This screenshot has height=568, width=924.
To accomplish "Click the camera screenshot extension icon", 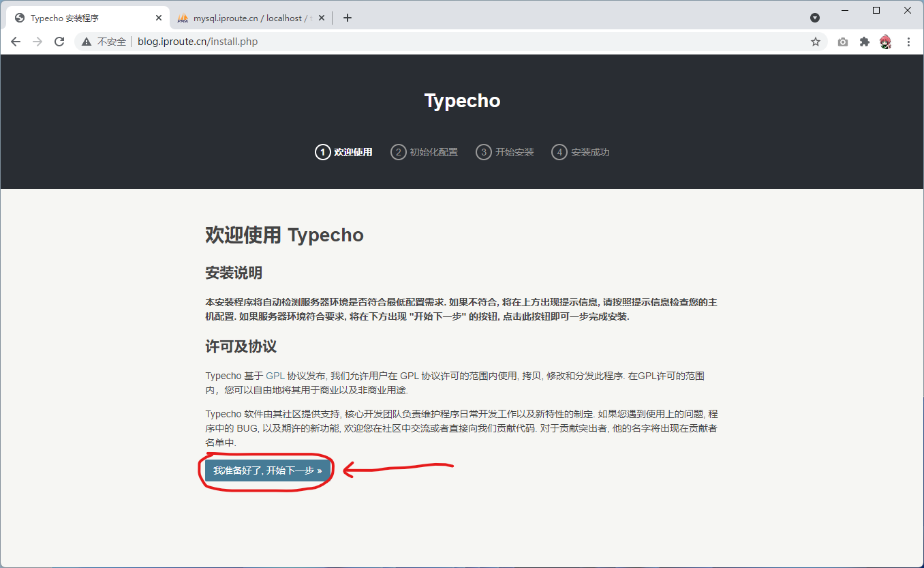I will 843,42.
